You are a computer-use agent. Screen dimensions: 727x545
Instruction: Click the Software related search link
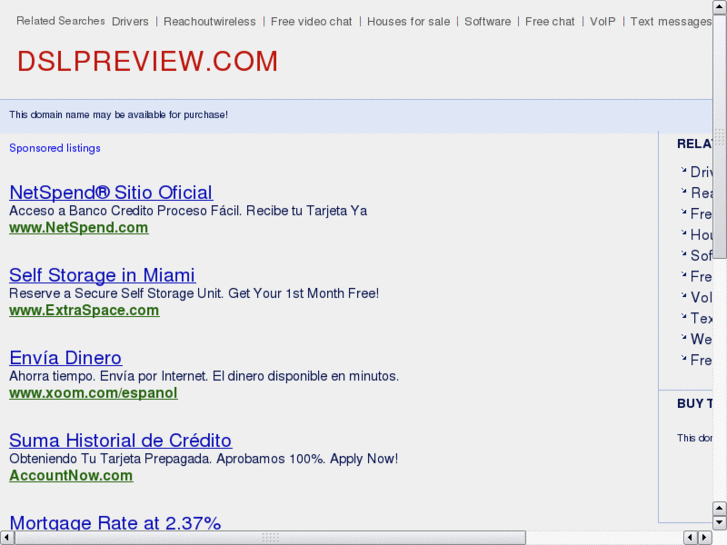[487, 21]
